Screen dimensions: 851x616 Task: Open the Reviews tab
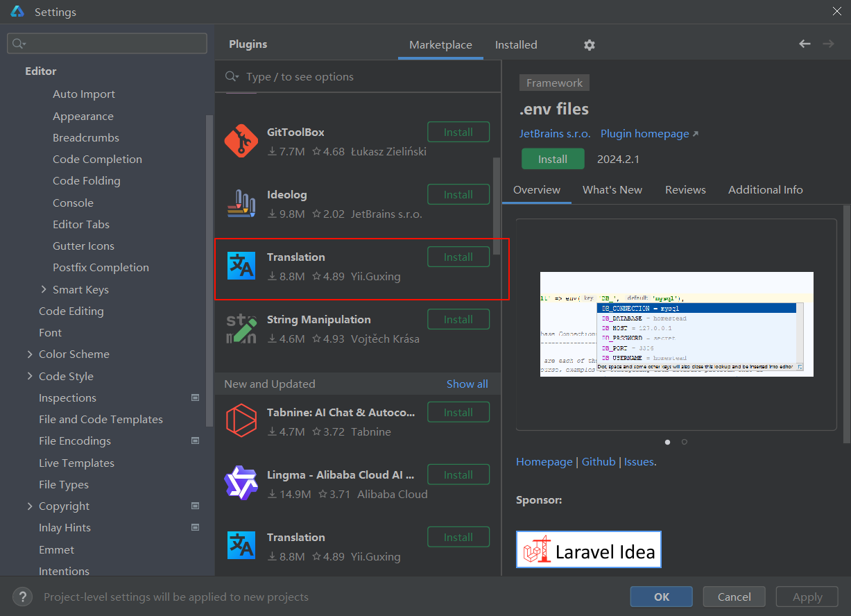(x=685, y=189)
